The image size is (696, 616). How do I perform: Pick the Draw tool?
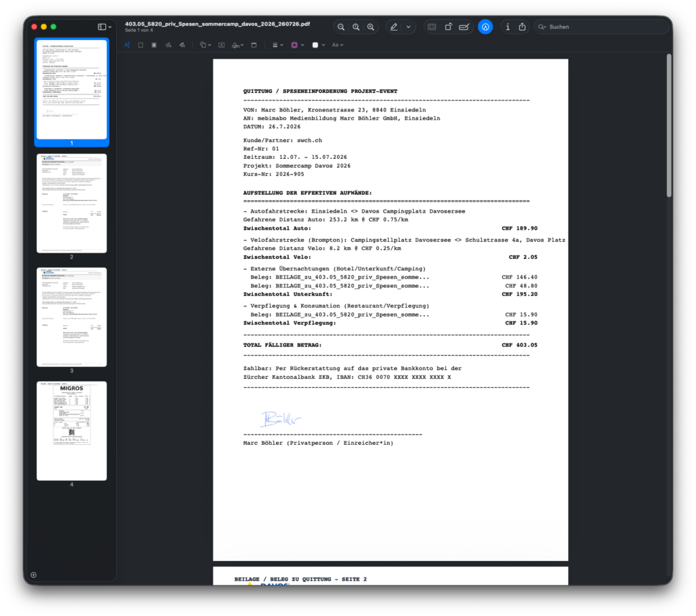[x=182, y=45]
